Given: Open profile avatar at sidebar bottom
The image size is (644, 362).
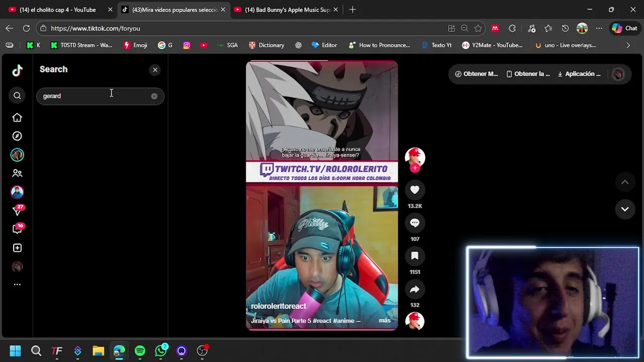Looking at the screenshot, I should coord(17,266).
